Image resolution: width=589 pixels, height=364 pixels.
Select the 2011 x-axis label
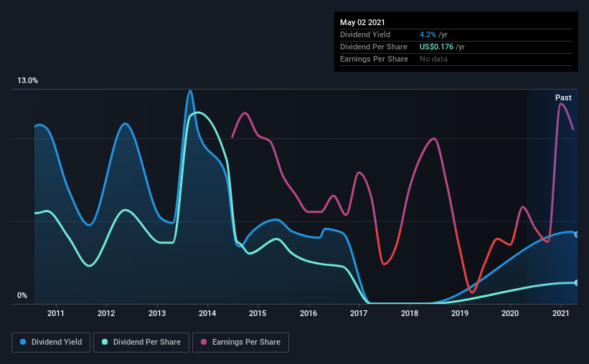coord(55,313)
